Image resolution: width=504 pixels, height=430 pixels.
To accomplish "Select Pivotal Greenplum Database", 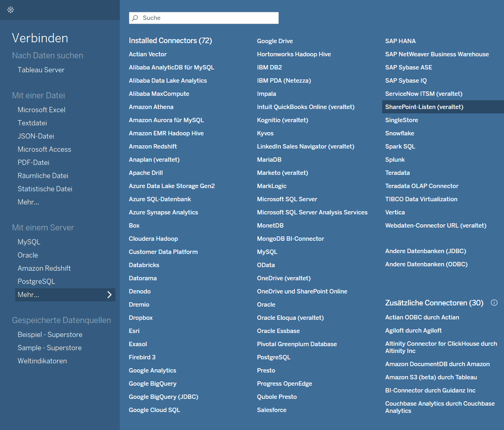I will click(x=297, y=344).
